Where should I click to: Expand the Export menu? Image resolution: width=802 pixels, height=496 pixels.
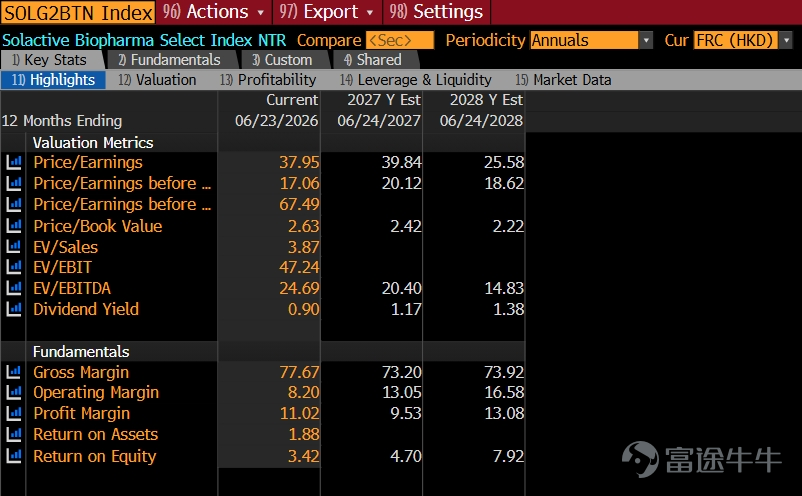click(326, 12)
